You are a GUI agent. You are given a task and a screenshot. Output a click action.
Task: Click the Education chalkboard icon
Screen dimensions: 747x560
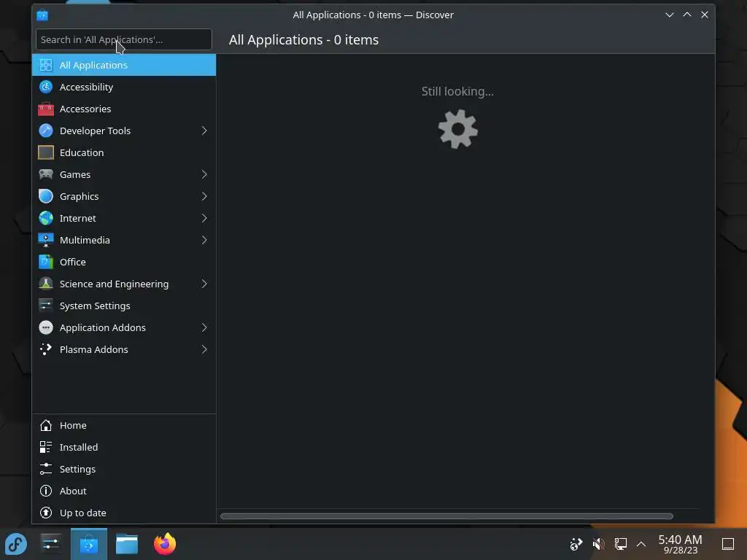[x=46, y=152]
